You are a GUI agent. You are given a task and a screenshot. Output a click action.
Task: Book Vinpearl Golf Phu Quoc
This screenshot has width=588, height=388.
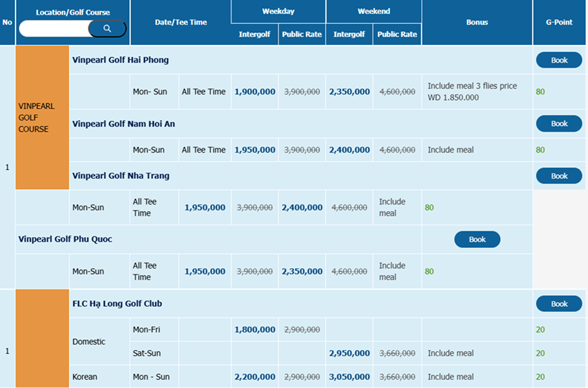pos(477,239)
